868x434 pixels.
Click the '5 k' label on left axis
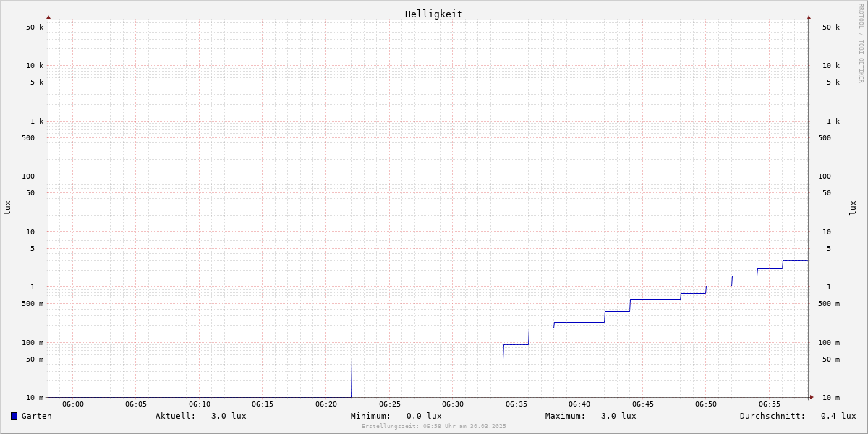(x=37, y=82)
